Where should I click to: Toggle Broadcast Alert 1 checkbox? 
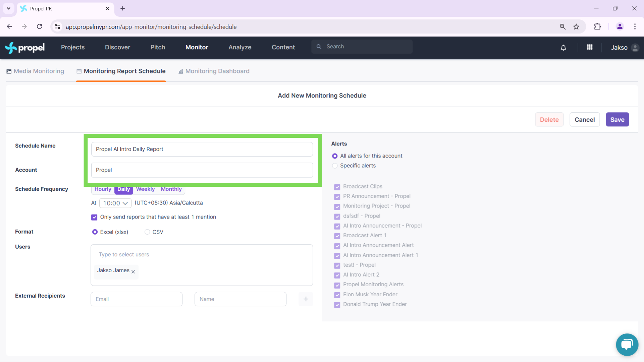pyautogui.click(x=337, y=236)
